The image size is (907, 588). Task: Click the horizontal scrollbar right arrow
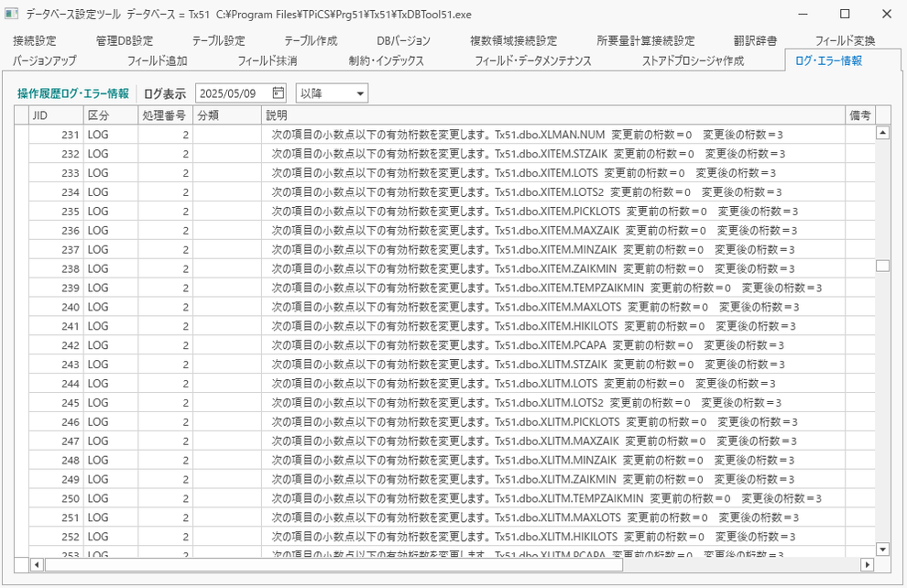[867, 564]
